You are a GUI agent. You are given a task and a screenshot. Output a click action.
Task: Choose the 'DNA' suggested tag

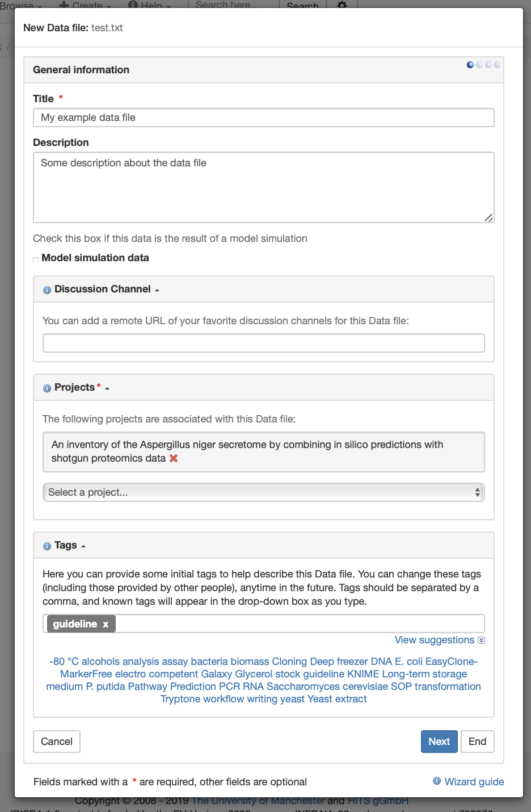(381, 662)
